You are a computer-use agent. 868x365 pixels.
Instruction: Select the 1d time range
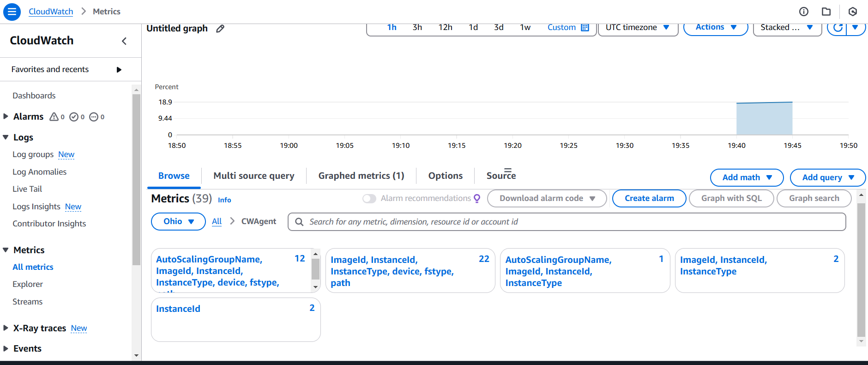473,27
